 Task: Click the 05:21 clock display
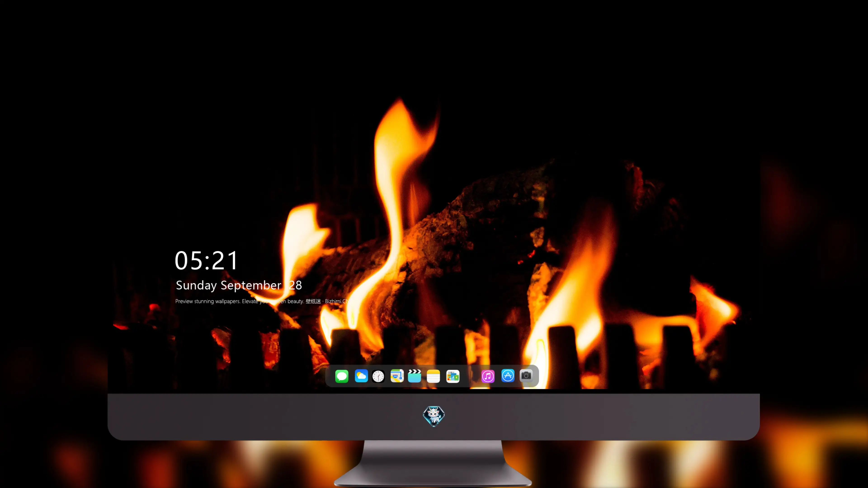tap(206, 261)
